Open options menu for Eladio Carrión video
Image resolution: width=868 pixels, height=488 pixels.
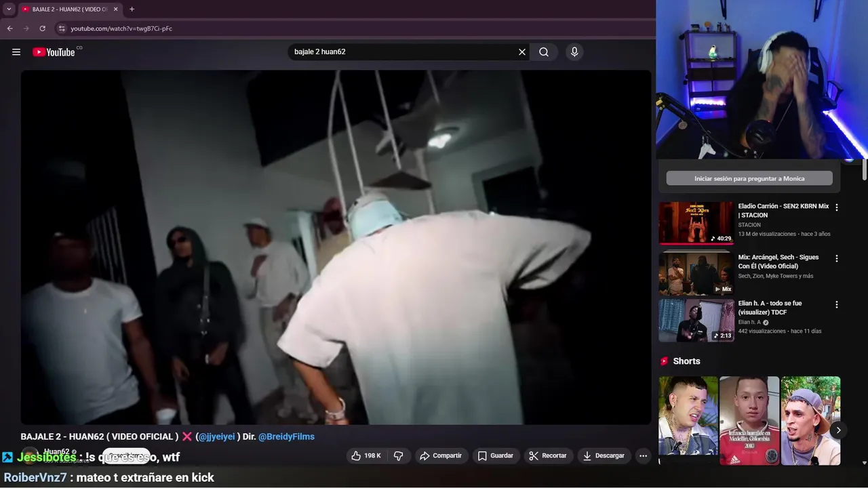[837, 207]
